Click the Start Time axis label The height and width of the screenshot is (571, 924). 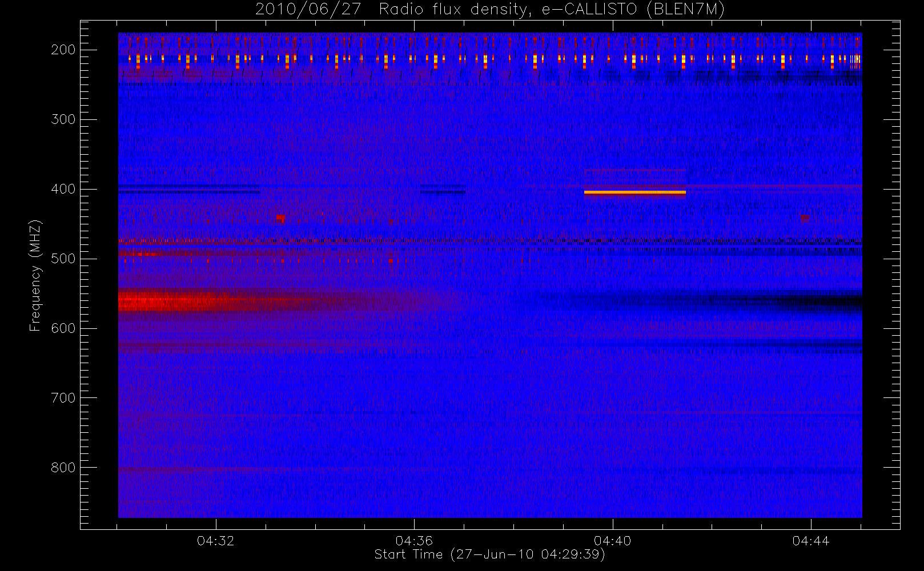489,554
